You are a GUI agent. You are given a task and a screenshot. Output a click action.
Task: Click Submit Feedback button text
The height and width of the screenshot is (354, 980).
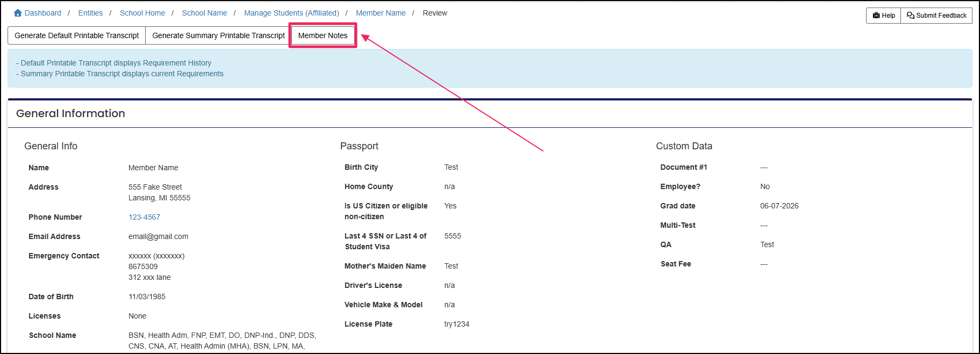pos(941,16)
